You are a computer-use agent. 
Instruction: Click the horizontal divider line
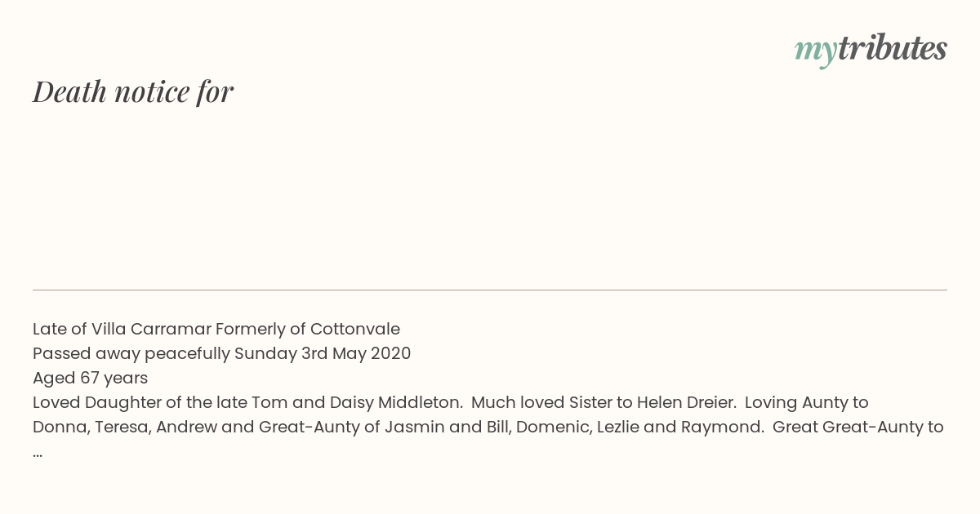point(490,290)
